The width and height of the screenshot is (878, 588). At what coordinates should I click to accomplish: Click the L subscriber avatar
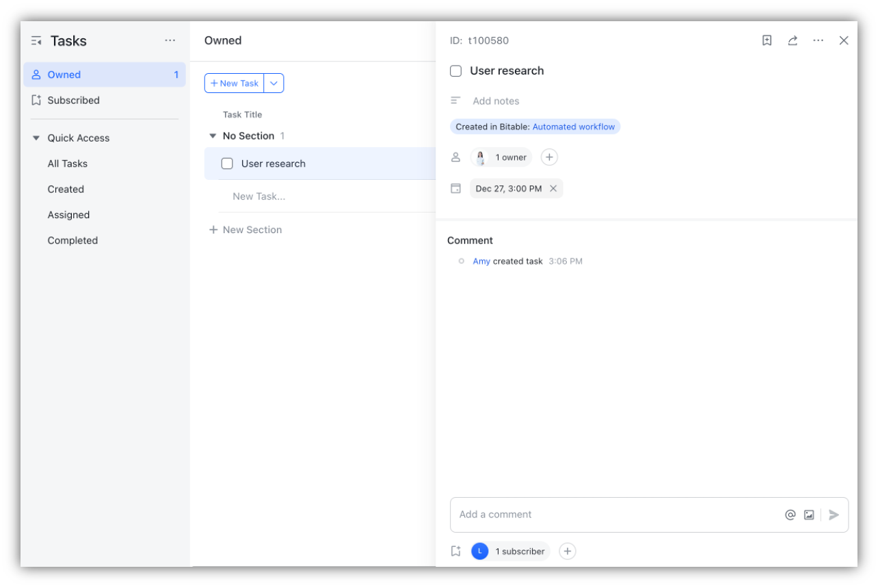pos(480,551)
